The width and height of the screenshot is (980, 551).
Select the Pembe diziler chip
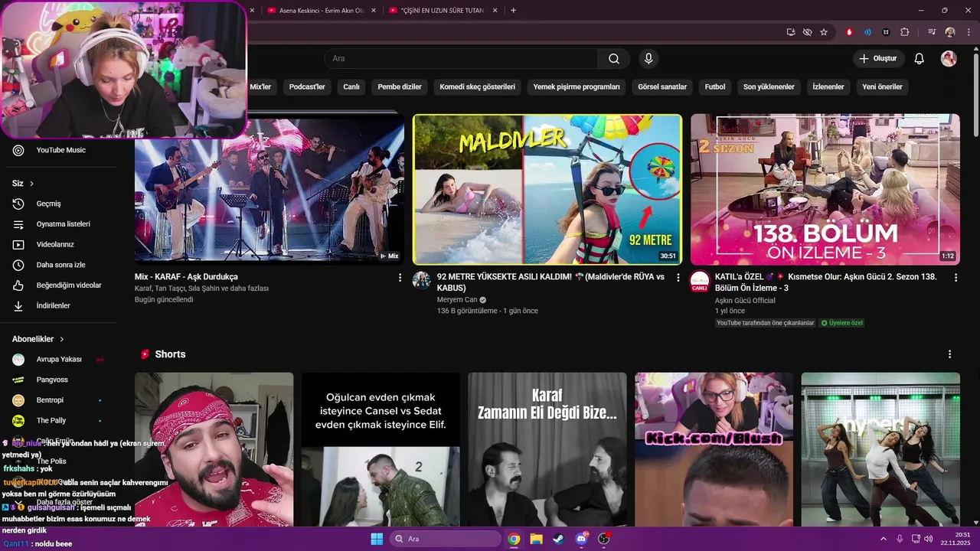pos(400,87)
